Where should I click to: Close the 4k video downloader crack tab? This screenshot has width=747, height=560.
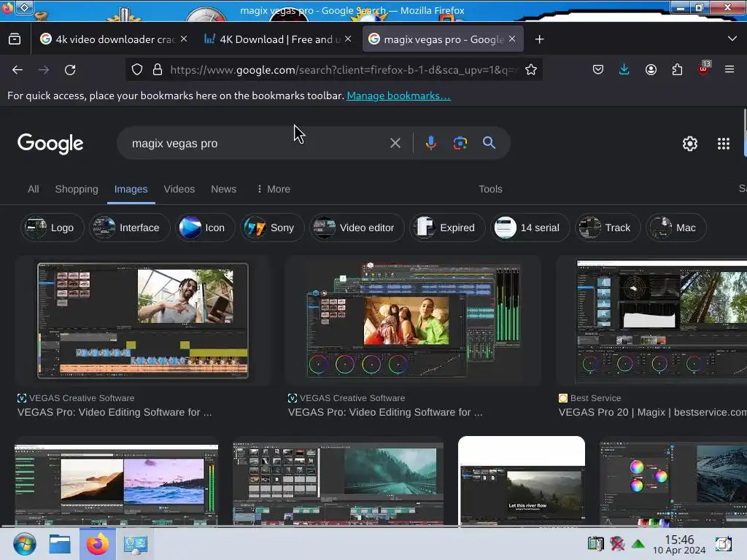click(184, 39)
